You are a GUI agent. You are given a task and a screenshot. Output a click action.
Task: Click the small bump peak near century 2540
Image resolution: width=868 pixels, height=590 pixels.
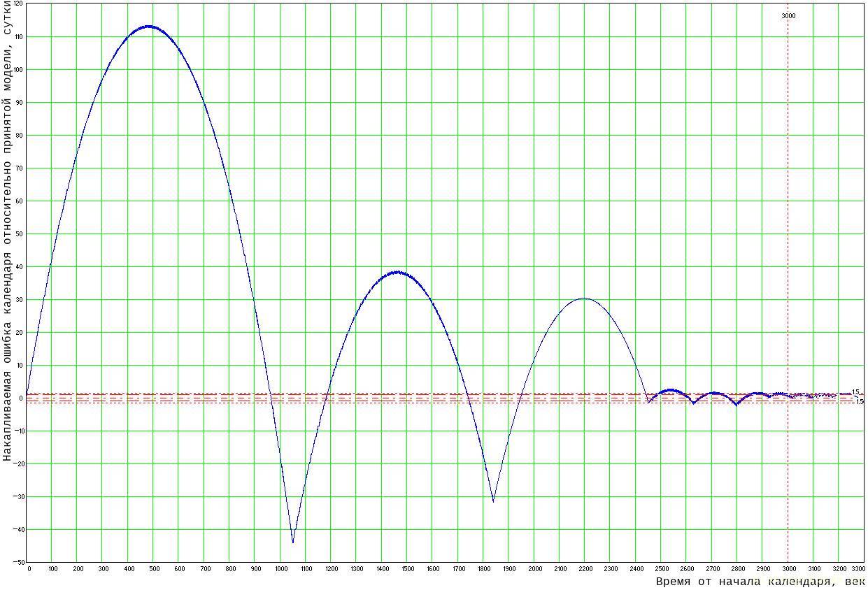[670, 390]
